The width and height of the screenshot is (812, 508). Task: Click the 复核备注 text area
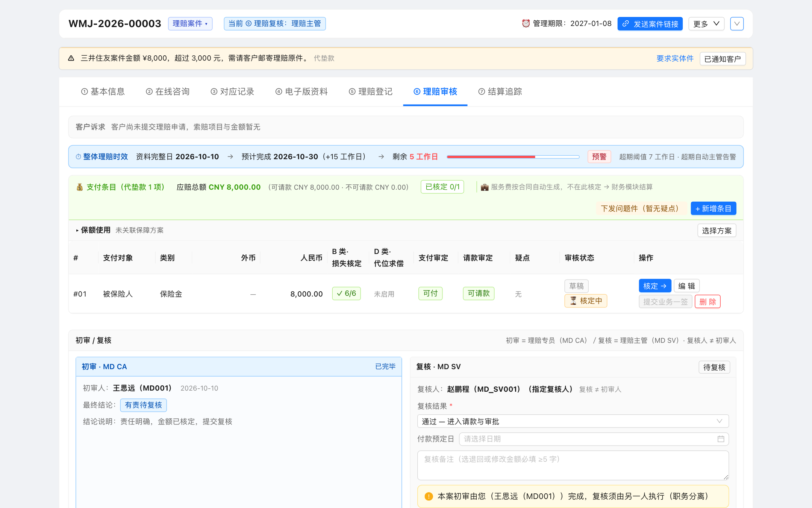(x=573, y=465)
